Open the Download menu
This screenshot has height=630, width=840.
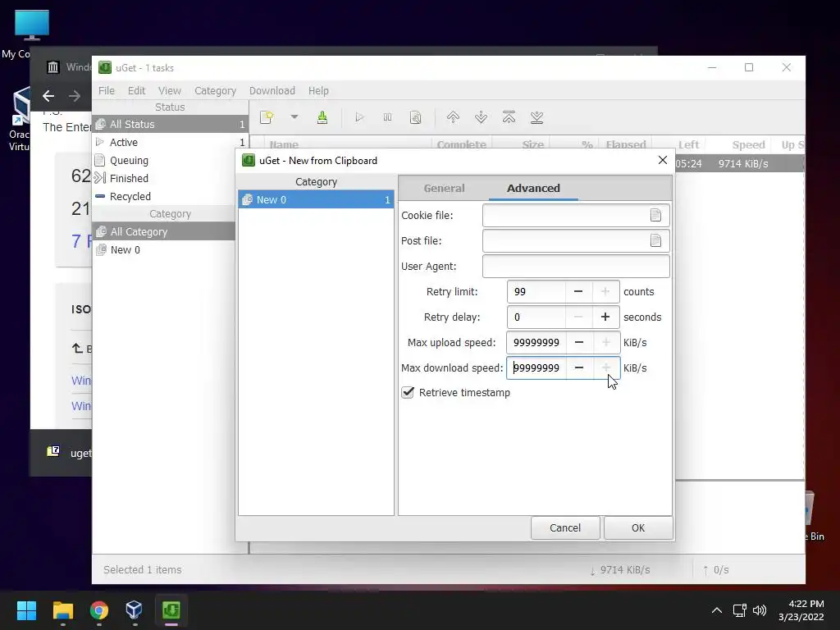pyautogui.click(x=272, y=90)
